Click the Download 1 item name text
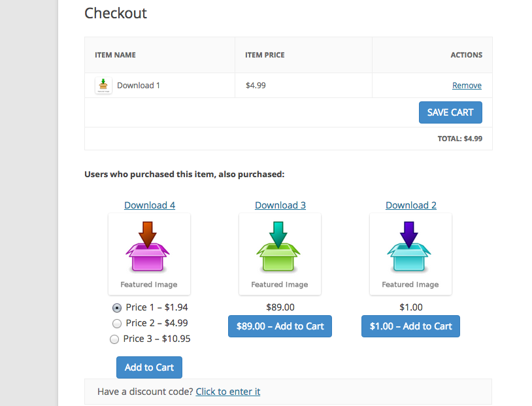Screen dimensions: 532x406 coord(139,86)
